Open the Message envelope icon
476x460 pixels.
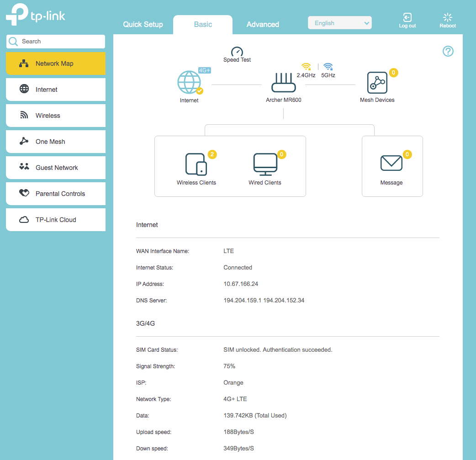[391, 163]
